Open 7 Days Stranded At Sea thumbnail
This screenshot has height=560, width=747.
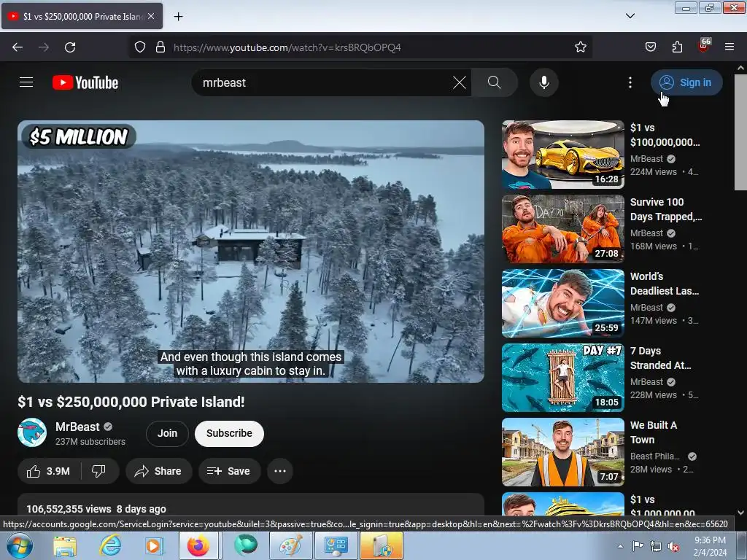click(563, 378)
